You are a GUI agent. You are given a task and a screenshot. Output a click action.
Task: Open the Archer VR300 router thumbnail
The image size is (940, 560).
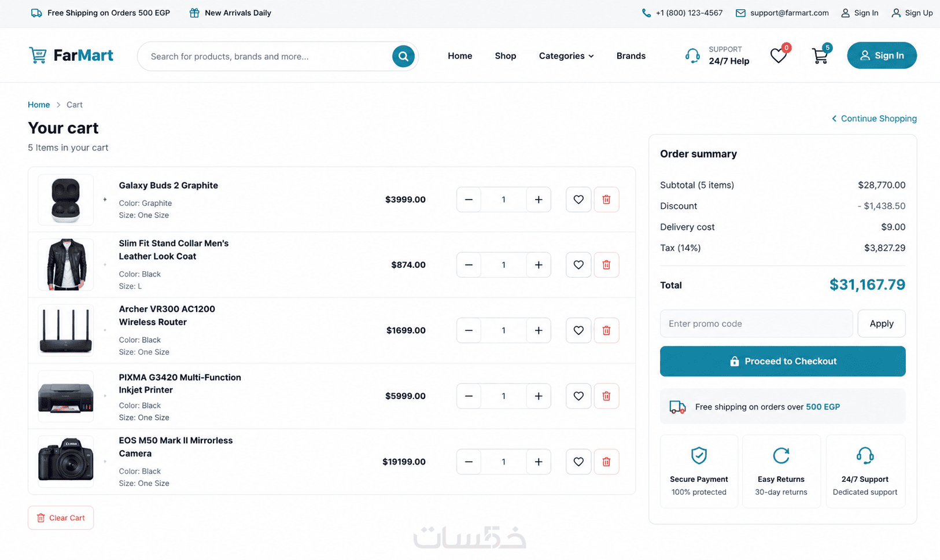pos(66,330)
